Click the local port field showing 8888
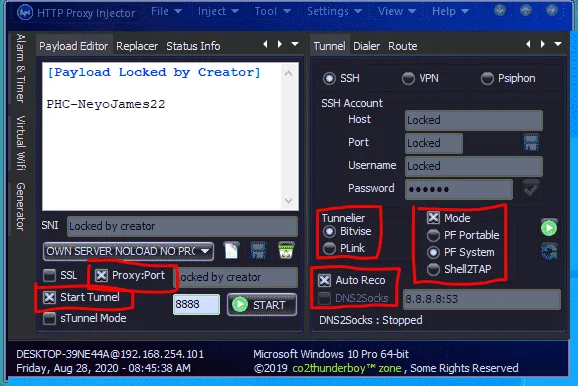This screenshot has height=386, width=578. [x=196, y=305]
